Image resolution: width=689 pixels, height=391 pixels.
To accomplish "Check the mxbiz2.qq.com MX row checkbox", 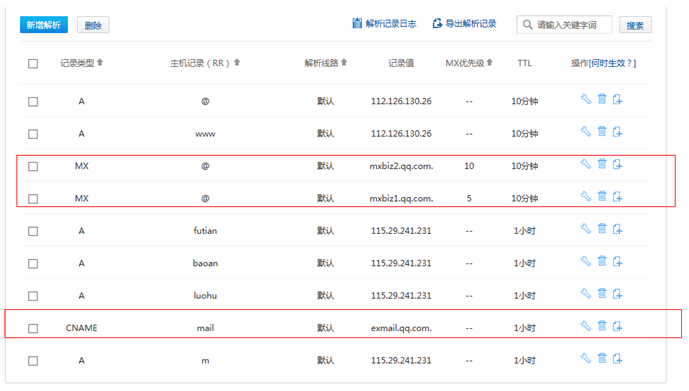I will tap(33, 167).
